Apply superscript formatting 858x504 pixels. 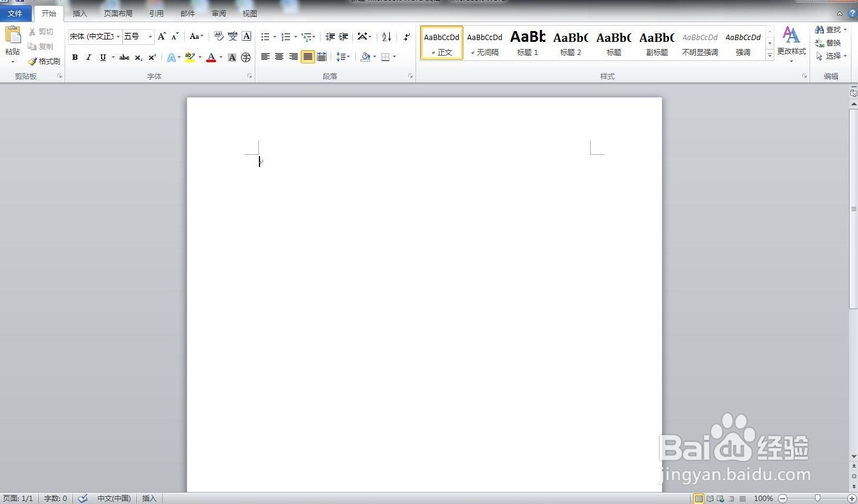click(152, 57)
